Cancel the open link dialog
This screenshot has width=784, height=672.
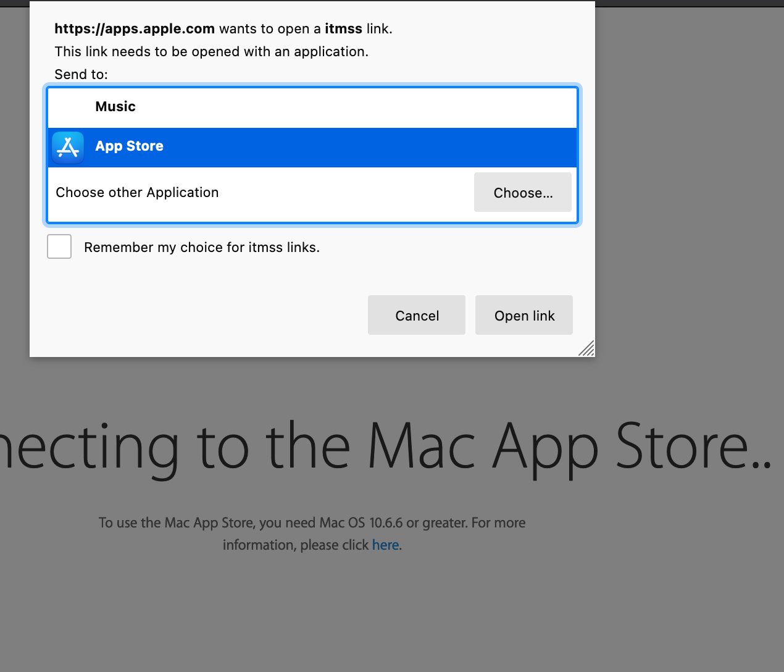[x=417, y=315]
